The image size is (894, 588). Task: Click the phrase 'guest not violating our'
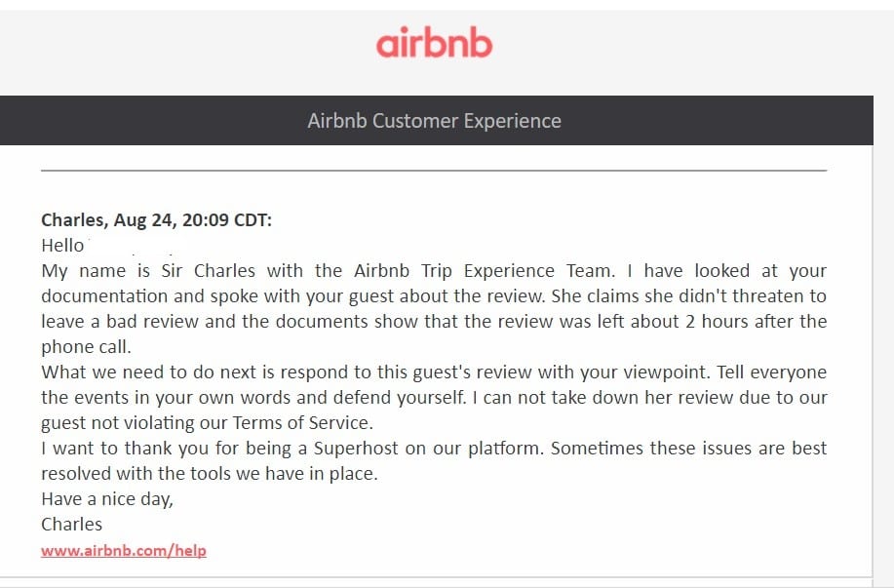click(x=136, y=422)
